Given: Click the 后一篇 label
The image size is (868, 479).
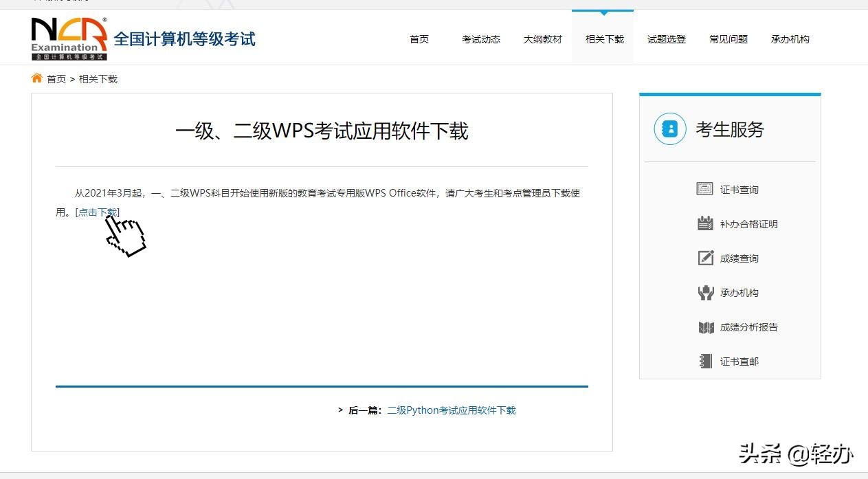Looking at the screenshot, I should 364,410.
